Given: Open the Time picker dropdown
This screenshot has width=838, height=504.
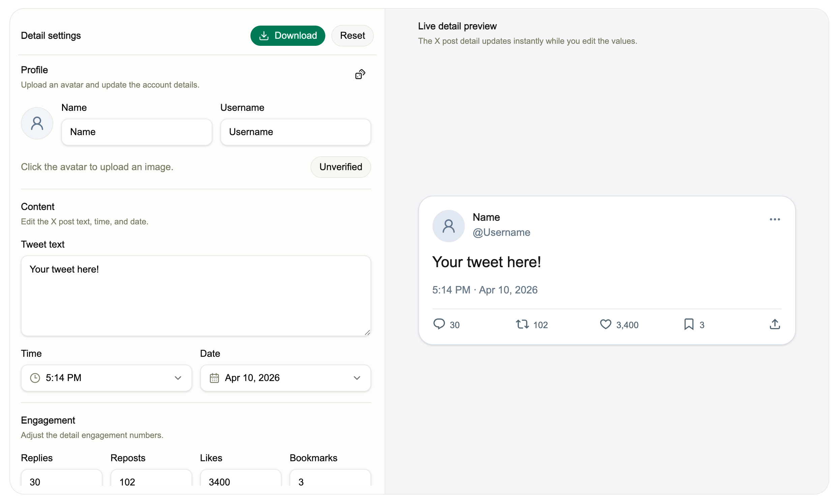Looking at the screenshot, I should pos(178,378).
